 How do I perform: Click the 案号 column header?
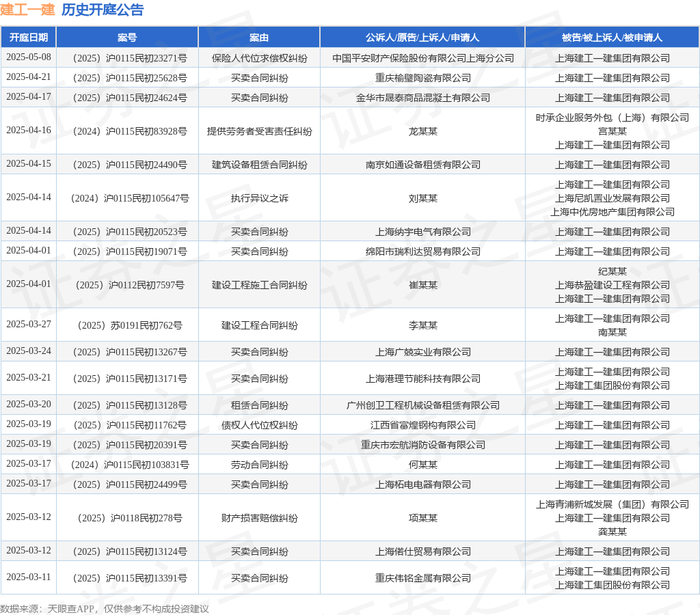coord(127,38)
